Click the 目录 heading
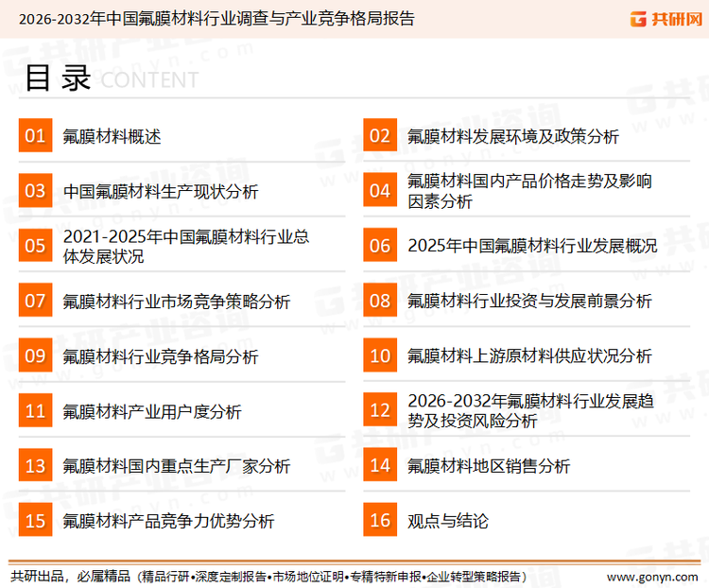Image resolution: width=709 pixels, height=588 pixels. (58, 78)
